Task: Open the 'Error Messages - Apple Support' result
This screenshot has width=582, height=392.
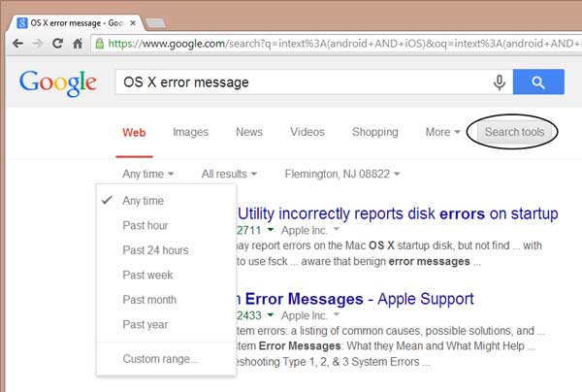Action: (x=355, y=299)
